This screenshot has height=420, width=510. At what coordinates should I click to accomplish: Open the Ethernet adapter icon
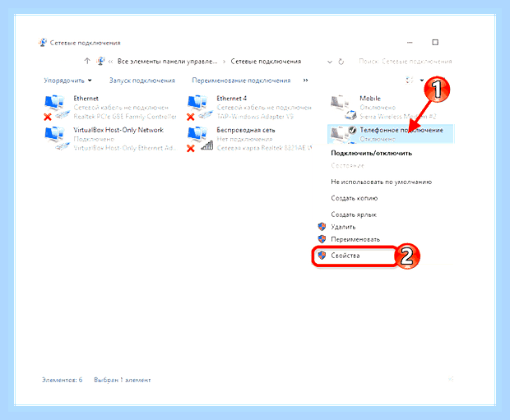[56, 108]
